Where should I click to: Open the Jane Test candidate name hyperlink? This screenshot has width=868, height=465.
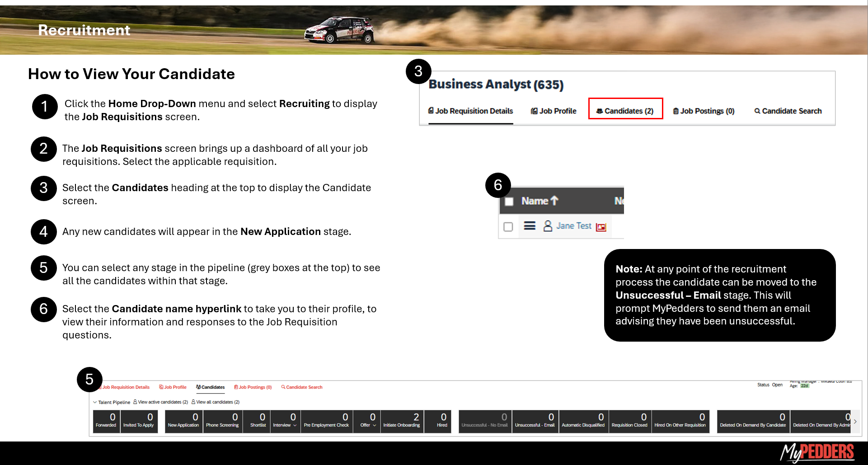[x=573, y=225]
